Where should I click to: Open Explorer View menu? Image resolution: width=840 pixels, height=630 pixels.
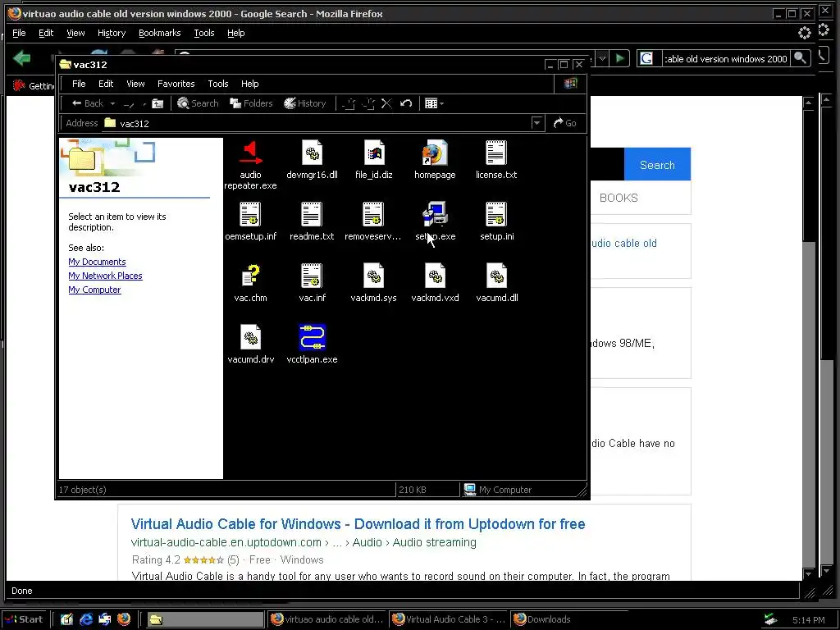pyautogui.click(x=135, y=84)
